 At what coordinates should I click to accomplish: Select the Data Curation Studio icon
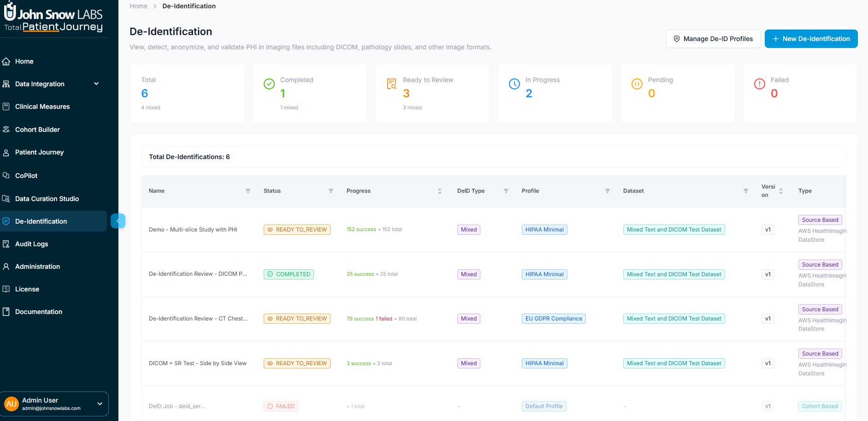pos(6,198)
